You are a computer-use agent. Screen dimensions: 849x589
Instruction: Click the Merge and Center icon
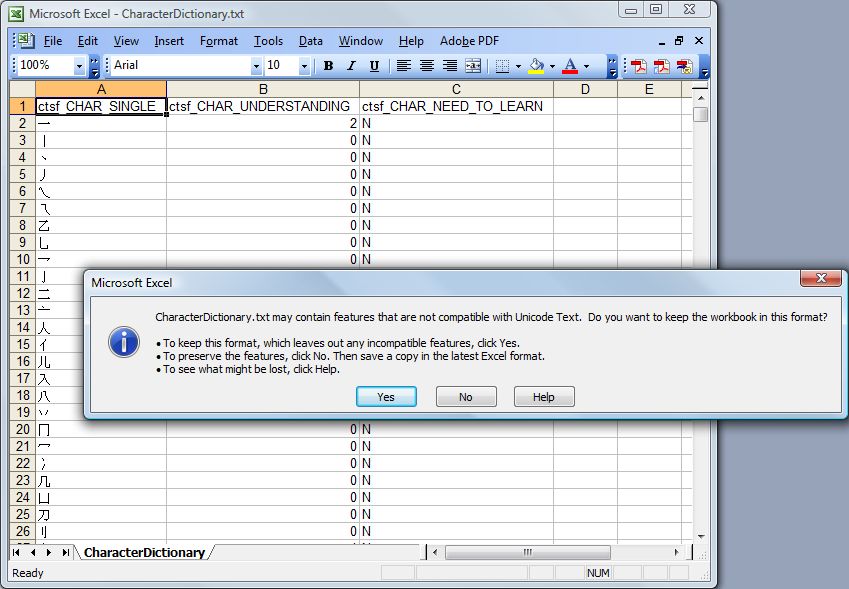[x=473, y=66]
